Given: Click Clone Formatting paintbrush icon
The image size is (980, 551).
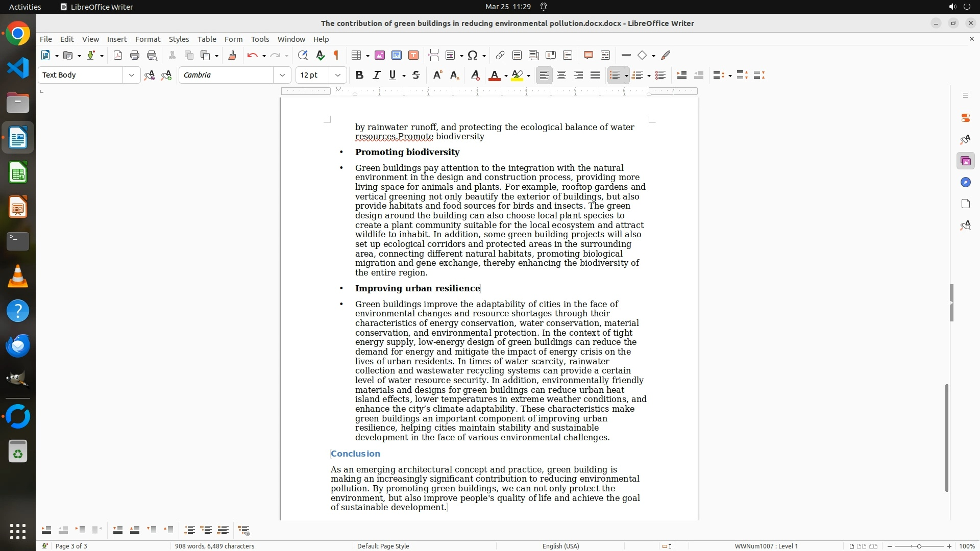Looking at the screenshot, I should pos(232,55).
